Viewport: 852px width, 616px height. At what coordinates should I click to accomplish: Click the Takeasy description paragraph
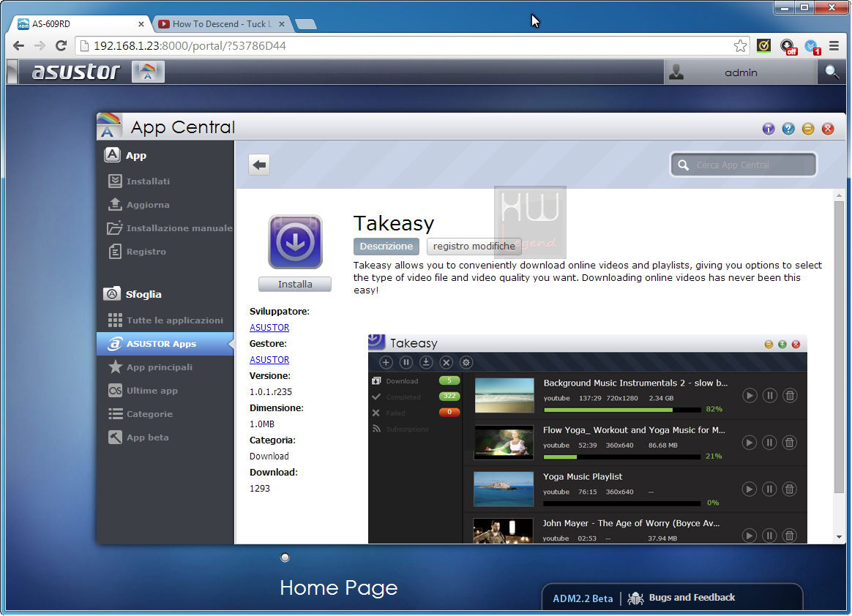(x=587, y=277)
